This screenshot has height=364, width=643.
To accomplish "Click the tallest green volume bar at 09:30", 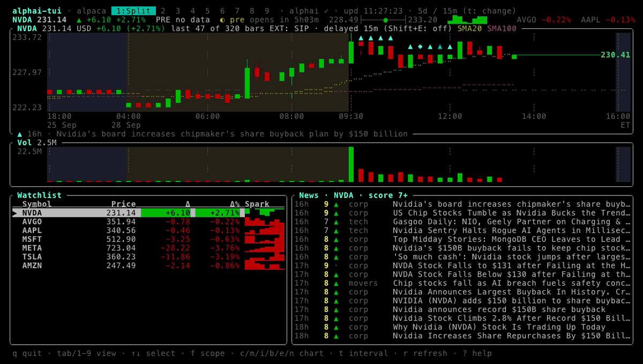I will pyautogui.click(x=352, y=164).
